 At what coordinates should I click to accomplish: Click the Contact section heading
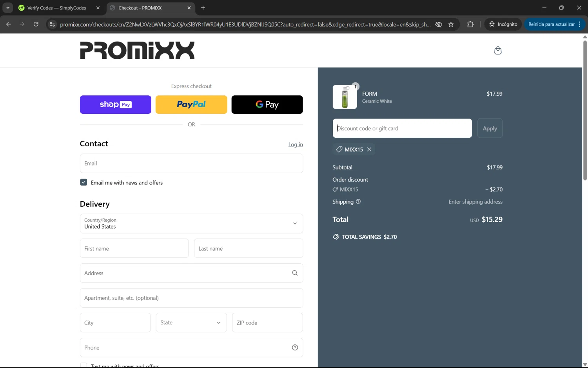tap(94, 144)
